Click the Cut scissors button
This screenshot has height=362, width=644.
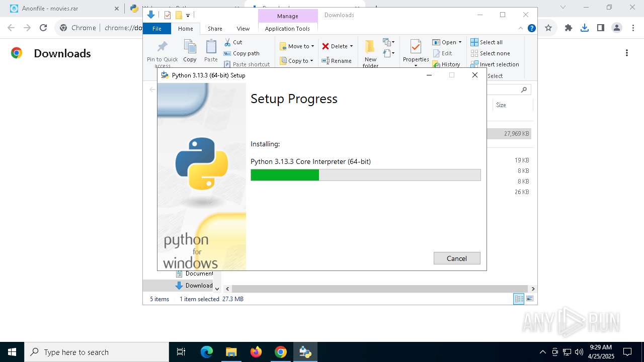pyautogui.click(x=233, y=42)
